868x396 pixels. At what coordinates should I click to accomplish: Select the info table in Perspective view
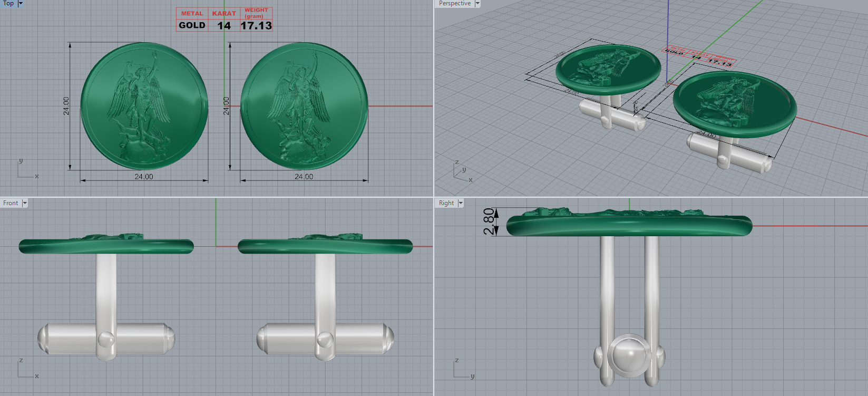[699, 57]
